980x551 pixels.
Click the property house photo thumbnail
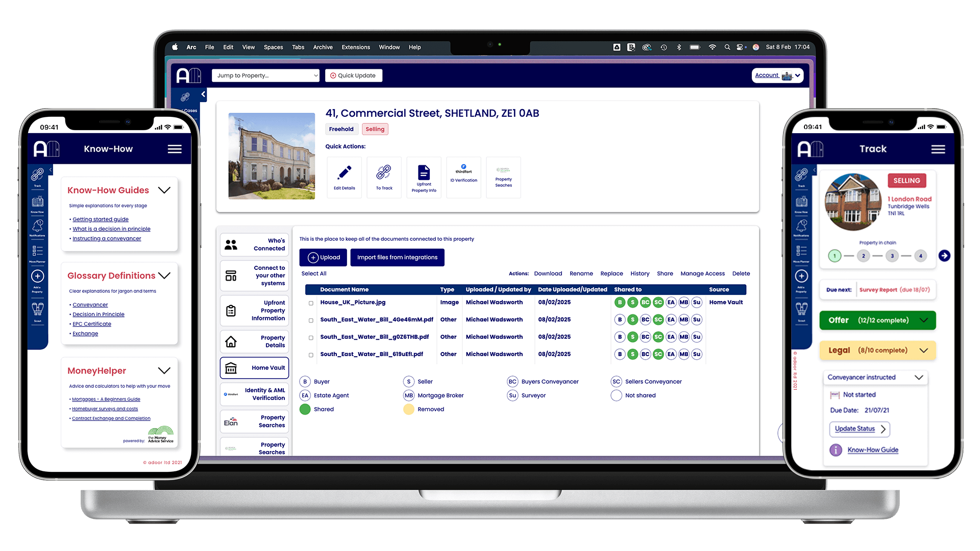[x=272, y=156]
